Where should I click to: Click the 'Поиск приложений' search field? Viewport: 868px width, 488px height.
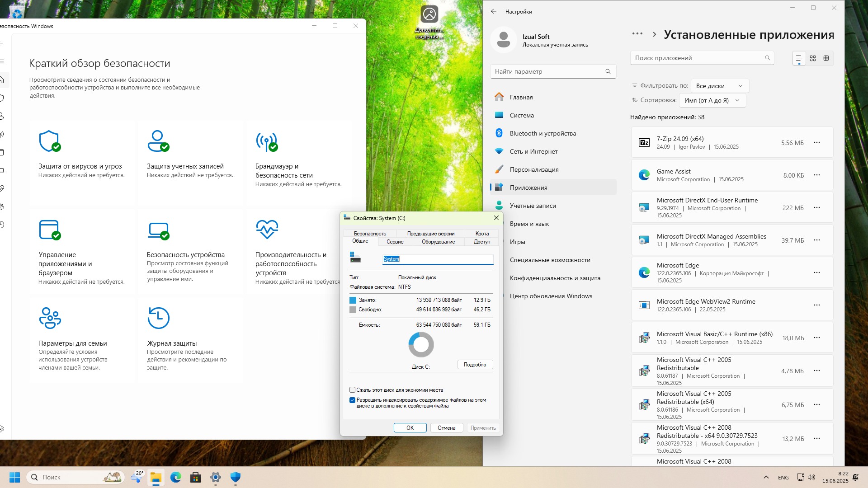[702, 58]
